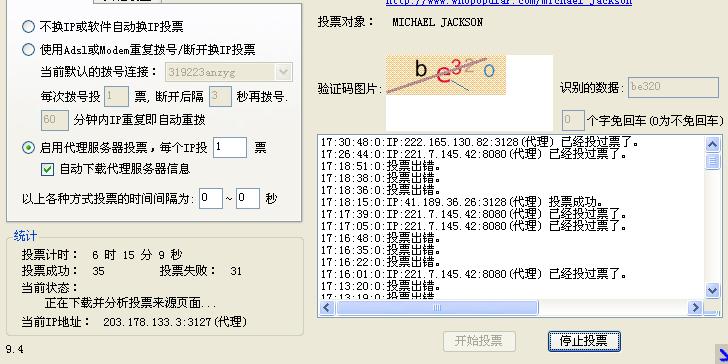
Task: Select radio for no-IP-change voting mode
Action: pos(28,26)
